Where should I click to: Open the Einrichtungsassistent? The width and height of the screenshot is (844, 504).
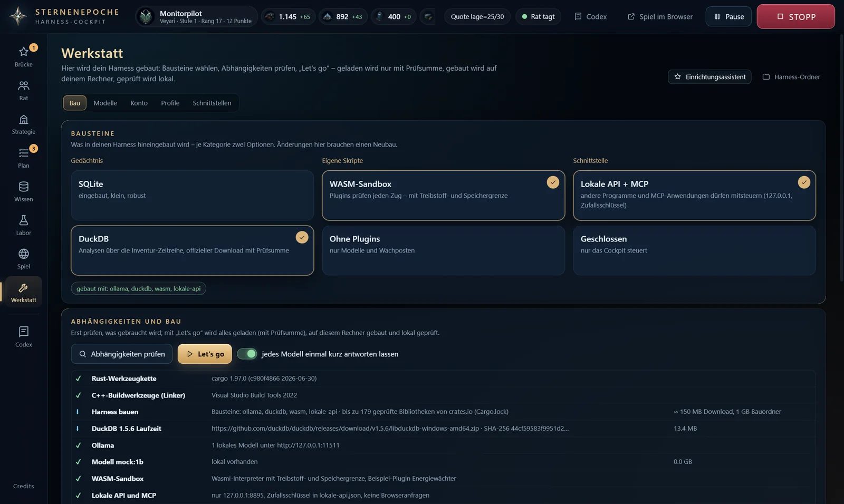[x=709, y=77]
